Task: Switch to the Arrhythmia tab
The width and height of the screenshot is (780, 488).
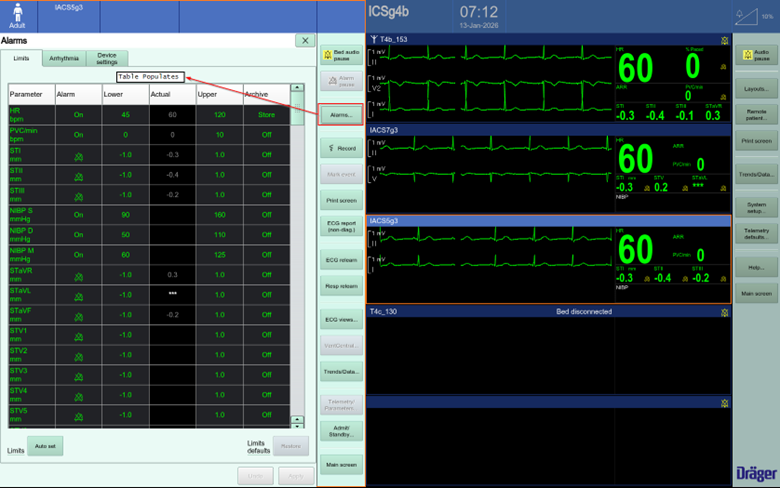Action: click(64, 59)
